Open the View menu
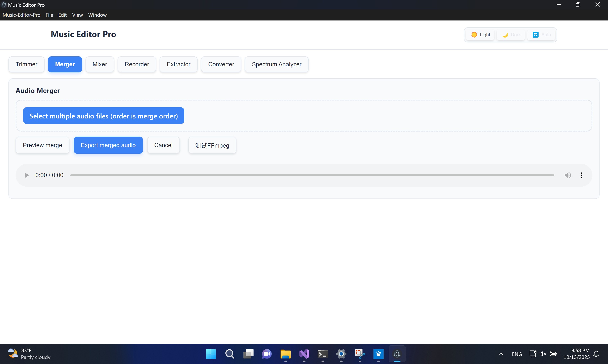 [x=77, y=15]
